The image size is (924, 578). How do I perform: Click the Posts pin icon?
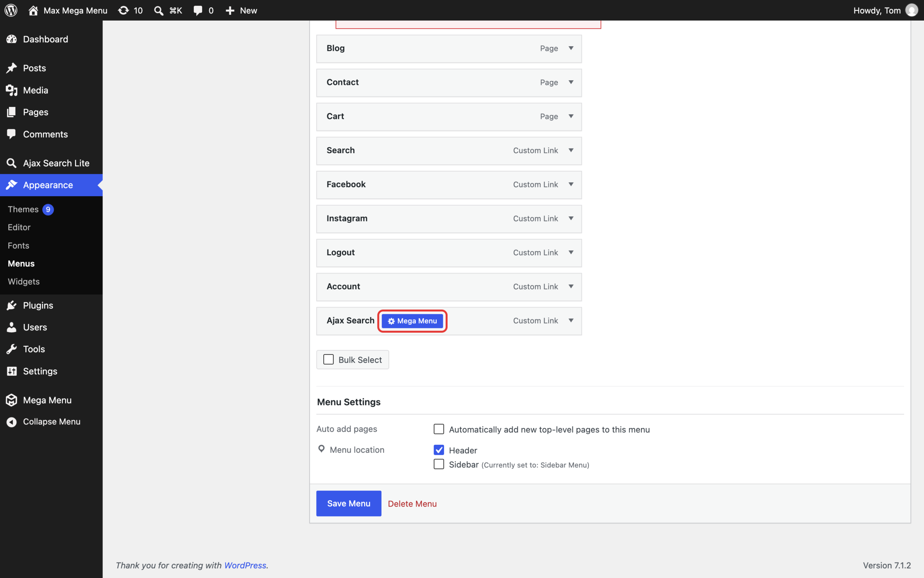(x=12, y=68)
